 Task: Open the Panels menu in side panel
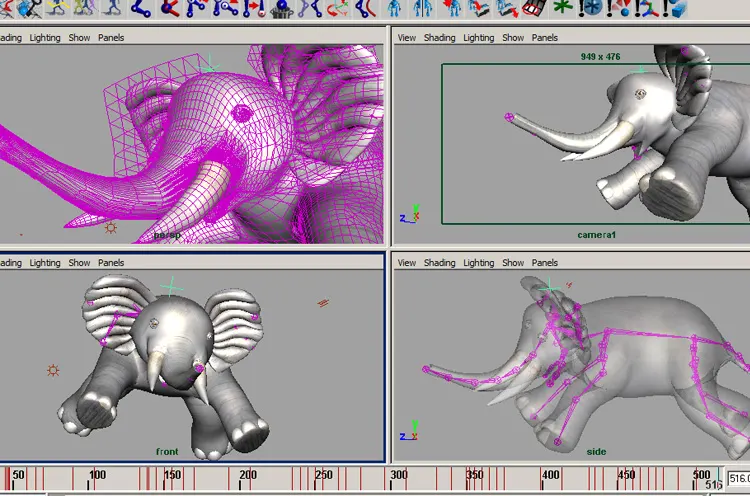(544, 263)
